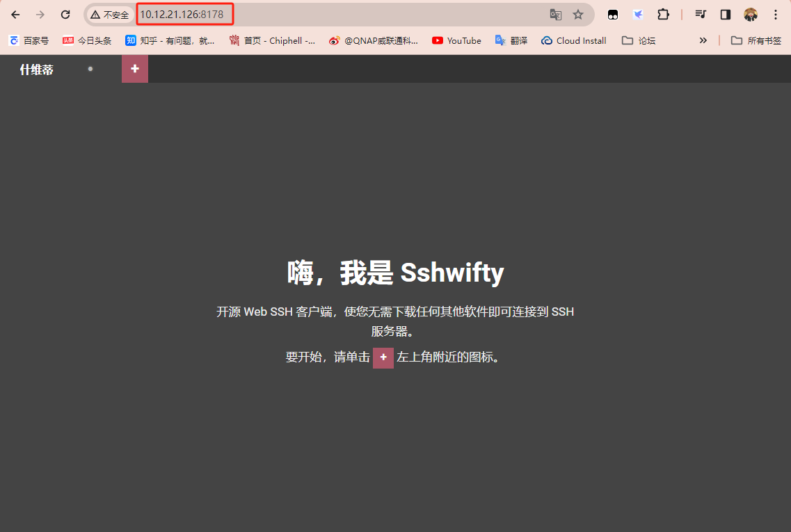Image resolution: width=791 pixels, height=532 pixels.
Task: Open the Chrome three-dot menu
Action: point(776,15)
